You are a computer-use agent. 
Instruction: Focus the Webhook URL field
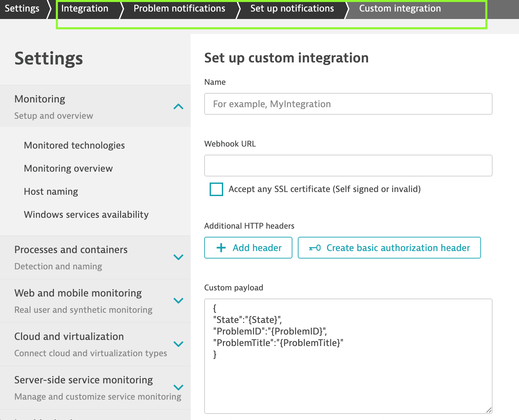click(348, 166)
